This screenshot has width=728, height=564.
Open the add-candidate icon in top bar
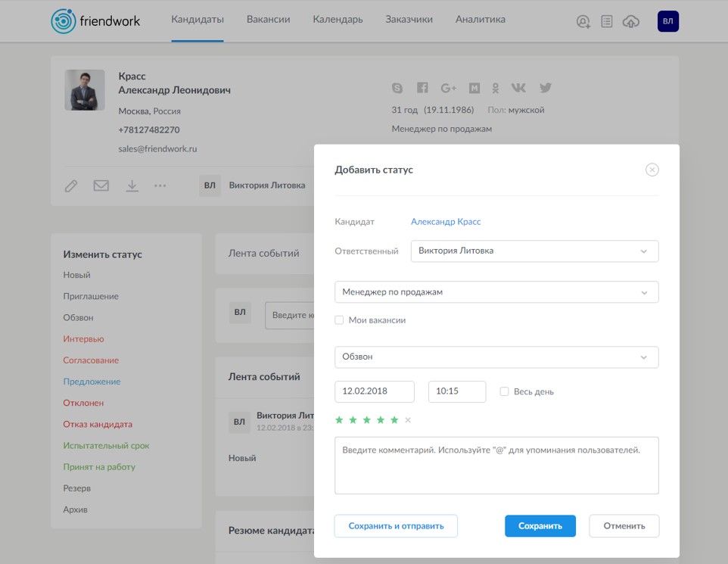pos(581,21)
